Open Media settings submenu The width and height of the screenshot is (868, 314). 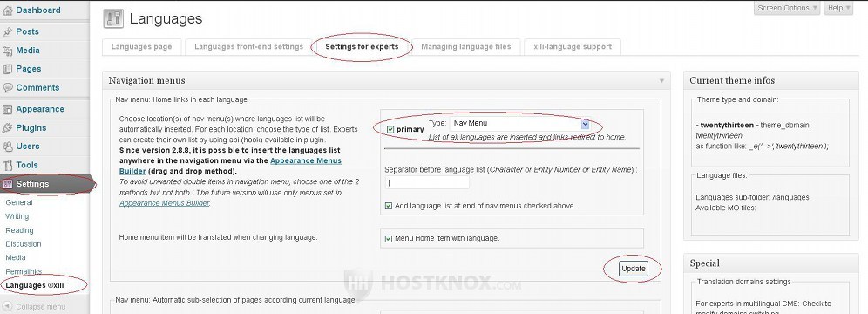click(16, 257)
